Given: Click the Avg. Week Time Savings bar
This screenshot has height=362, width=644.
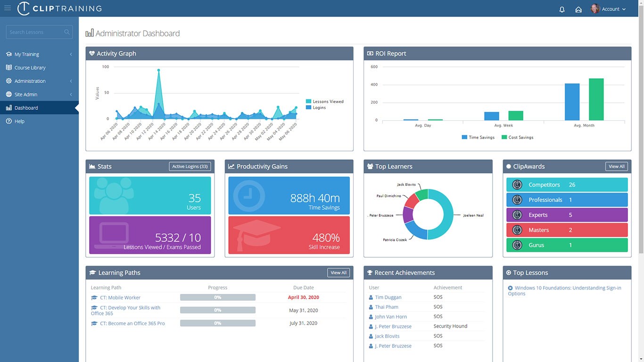Looking at the screenshot, I should coord(492,116).
